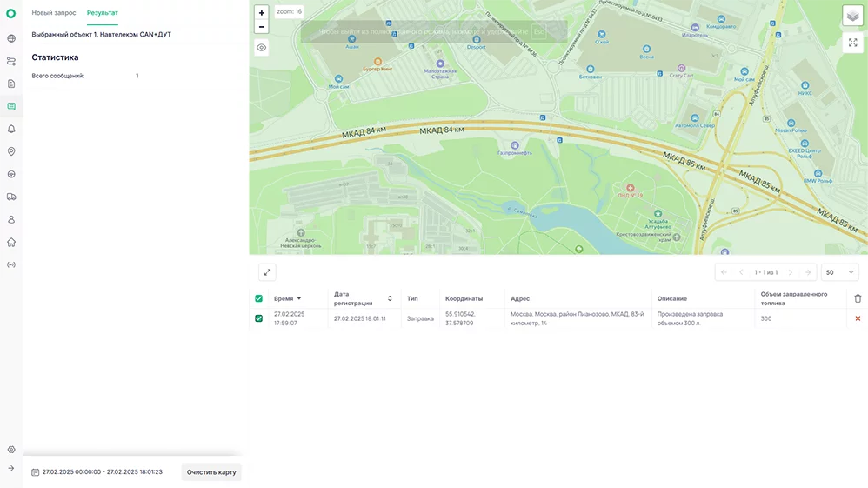Zoom in the map with plus button
This screenshot has height=488, width=868.
click(x=261, y=13)
